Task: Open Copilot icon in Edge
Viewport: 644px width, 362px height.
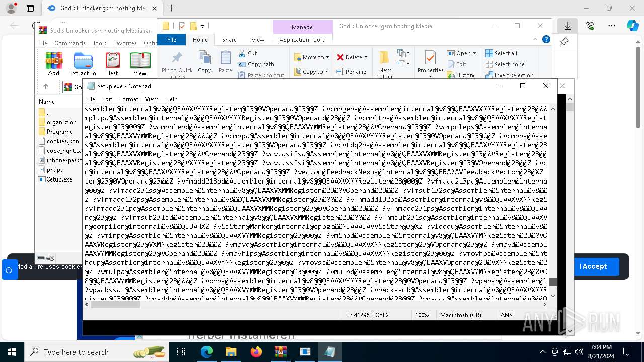Action: 632,26
